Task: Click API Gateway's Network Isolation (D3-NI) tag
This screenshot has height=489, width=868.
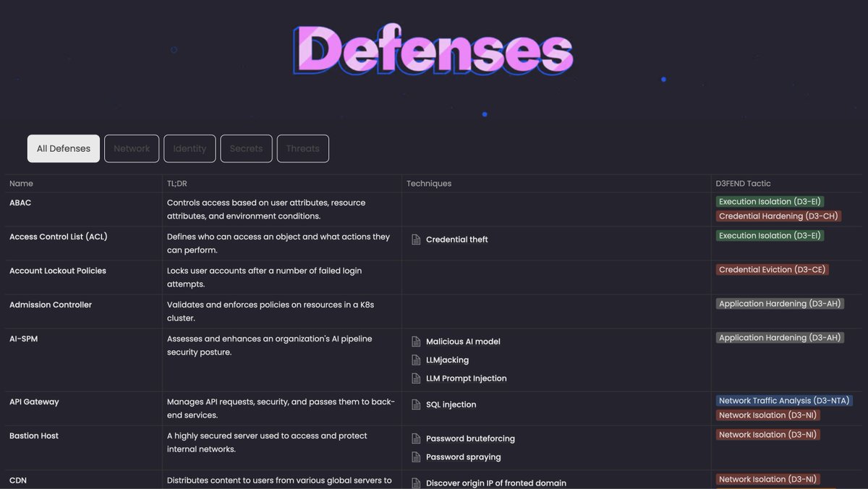Action: click(x=768, y=415)
